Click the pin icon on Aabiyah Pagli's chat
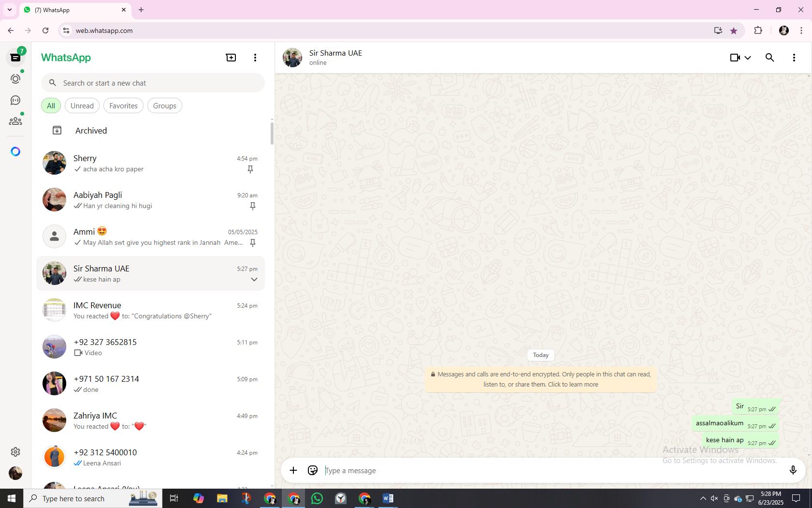Screen dimensions: 812x508 tap(252, 206)
